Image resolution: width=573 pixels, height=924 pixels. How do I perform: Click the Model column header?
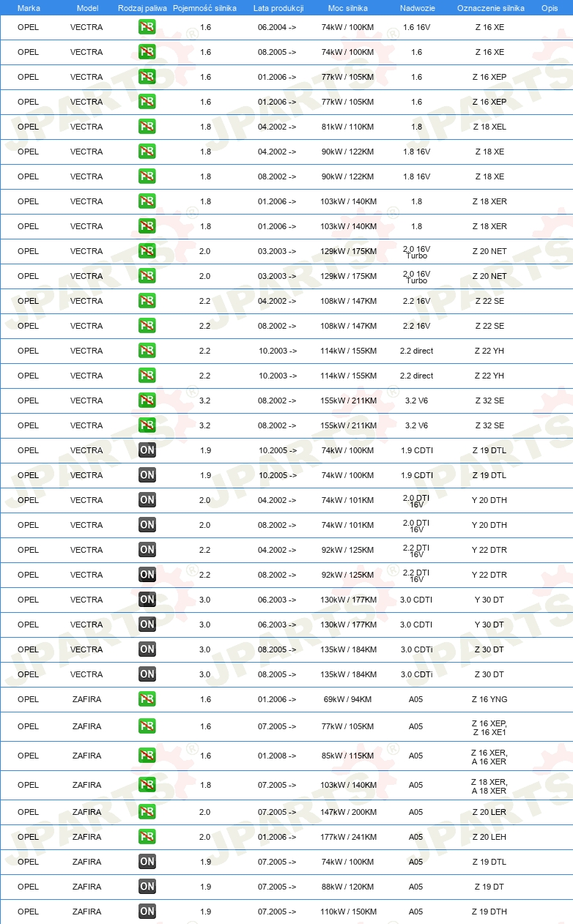(87, 8)
